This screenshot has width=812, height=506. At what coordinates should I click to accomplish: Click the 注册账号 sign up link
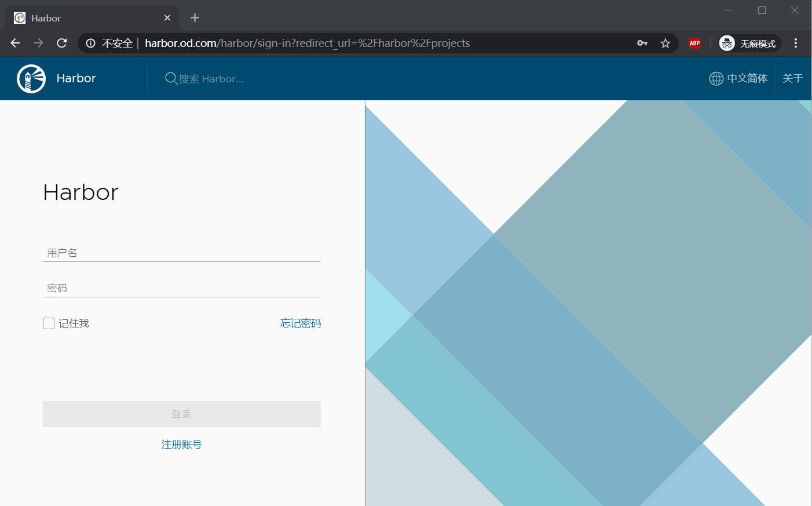[181, 445]
